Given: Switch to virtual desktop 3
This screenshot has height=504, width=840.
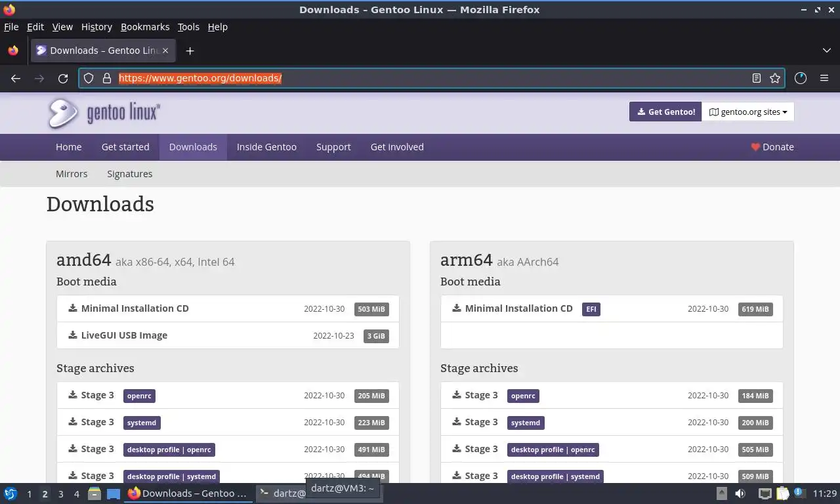Looking at the screenshot, I should 60,493.
